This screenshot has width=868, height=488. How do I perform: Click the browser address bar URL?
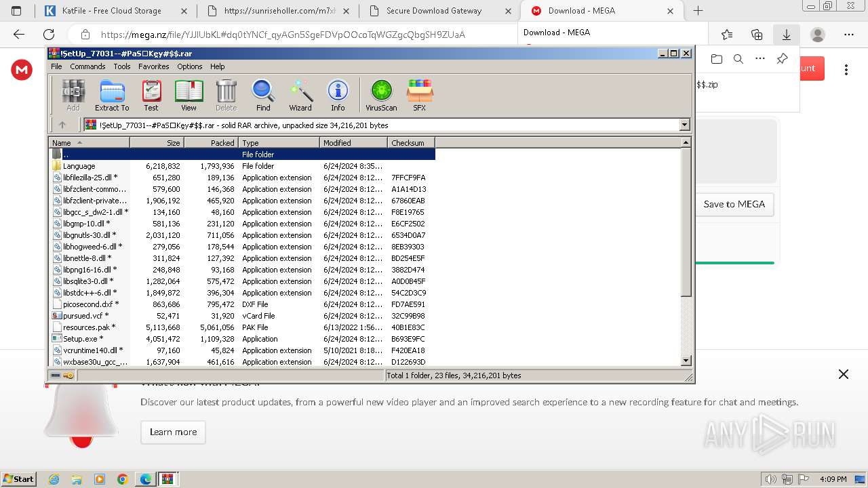(283, 35)
